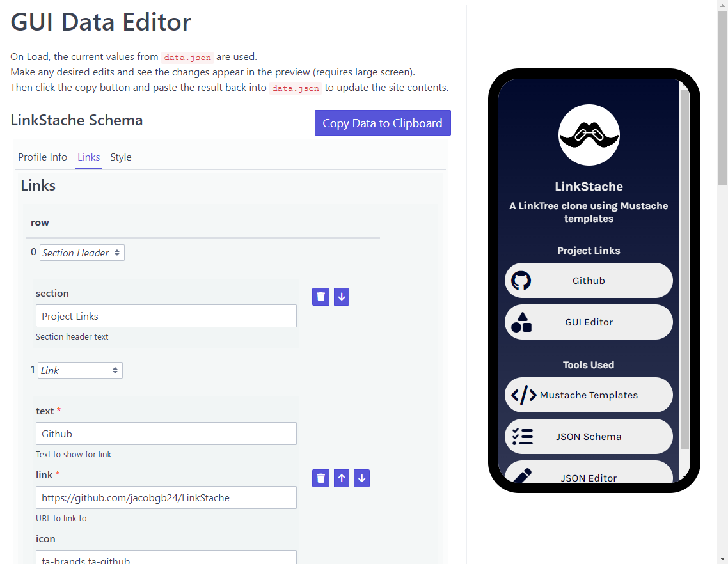Click the 'Text to show for link' hint
Image resolution: width=728 pixels, height=564 pixels.
point(74,455)
